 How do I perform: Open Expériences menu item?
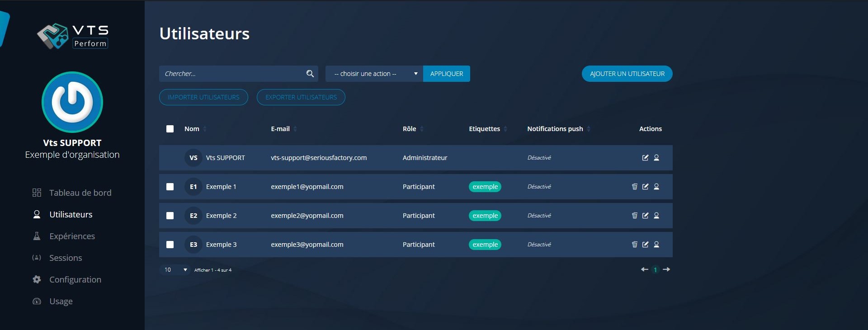click(x=64, y=236)
